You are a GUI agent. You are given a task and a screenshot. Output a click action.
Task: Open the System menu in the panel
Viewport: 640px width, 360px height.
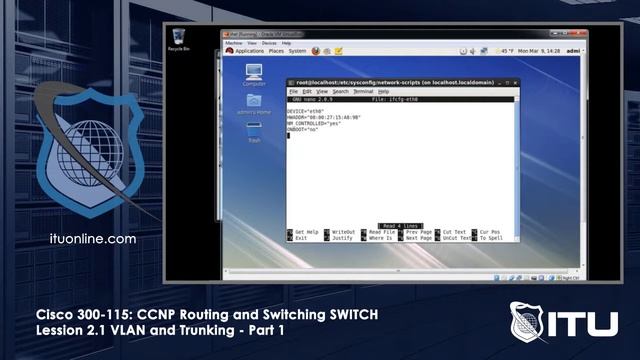coord(297,51)
